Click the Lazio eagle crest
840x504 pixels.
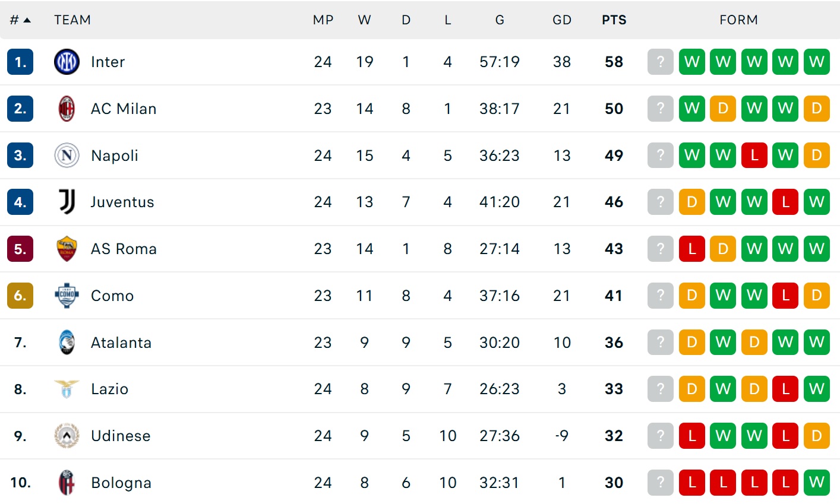tap(67, 389)
